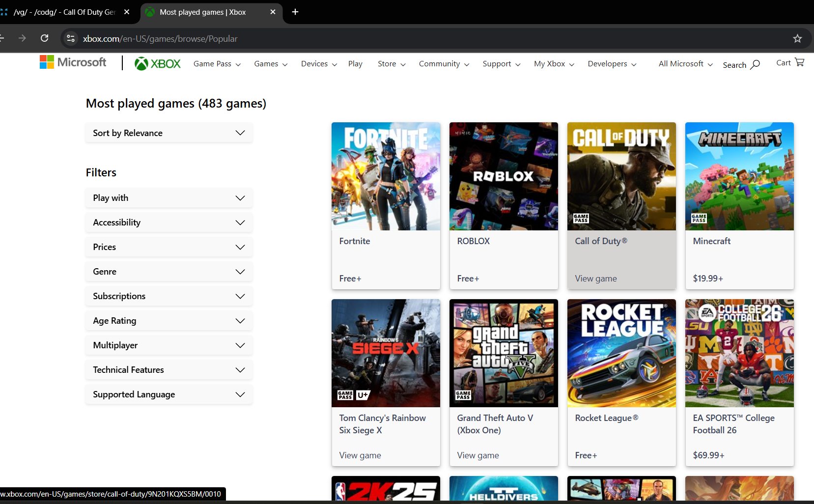Open a new browser tab

tap(295, 12)
